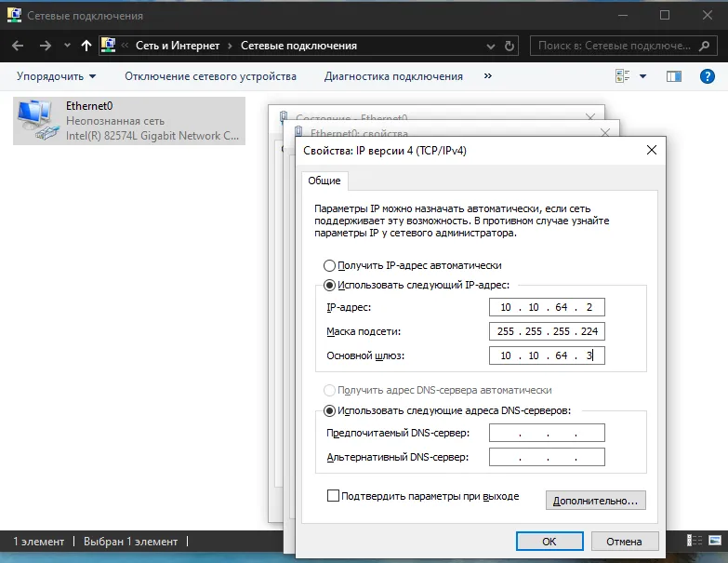
Task: Toggle the preview pane icon
Action: click(674, 76)
